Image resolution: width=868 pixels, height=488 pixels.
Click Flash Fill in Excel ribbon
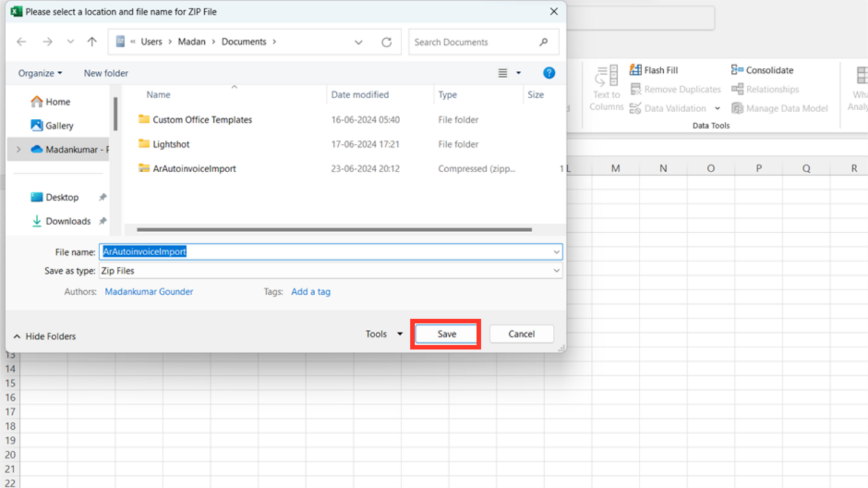653,70
